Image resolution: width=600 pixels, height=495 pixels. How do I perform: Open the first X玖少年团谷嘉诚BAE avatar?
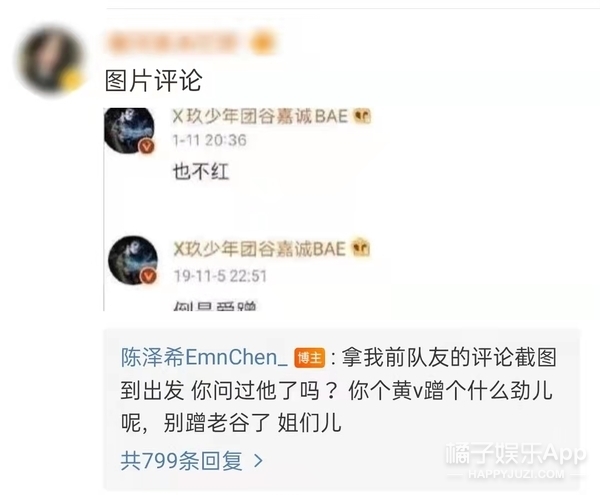pyautogui.click(x=129, y=130)
